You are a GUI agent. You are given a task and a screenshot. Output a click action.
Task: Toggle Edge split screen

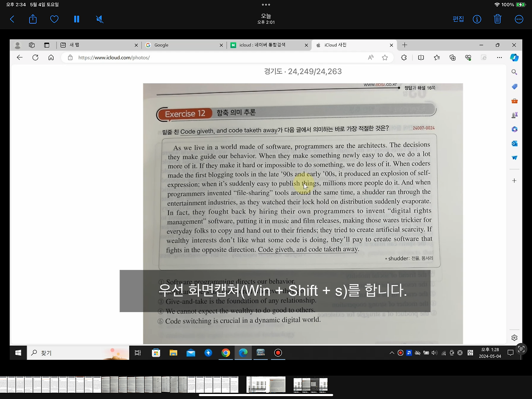[421, 57]
